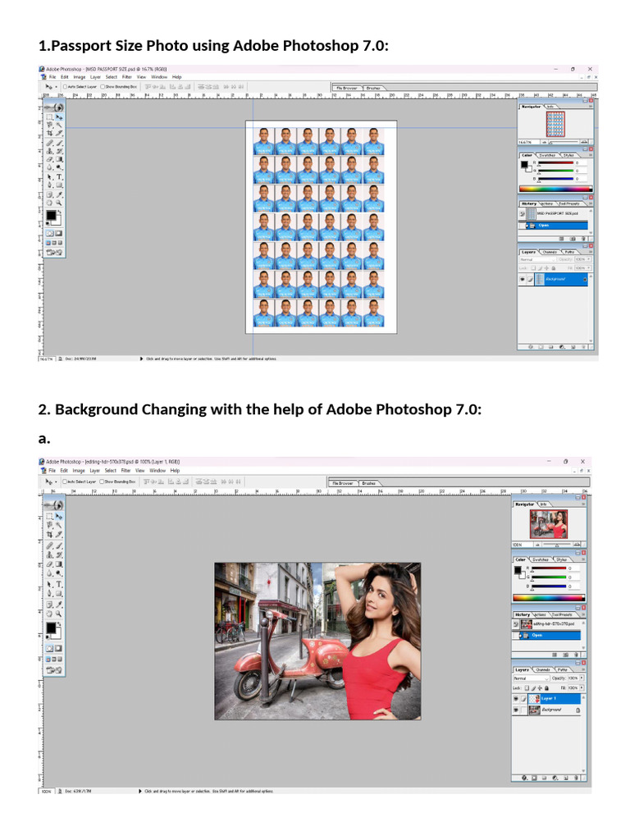Select the Path Selection tool in the editing-hdr window
The height and width of the screenshot is (840, 630).
(x=49, y=584)
